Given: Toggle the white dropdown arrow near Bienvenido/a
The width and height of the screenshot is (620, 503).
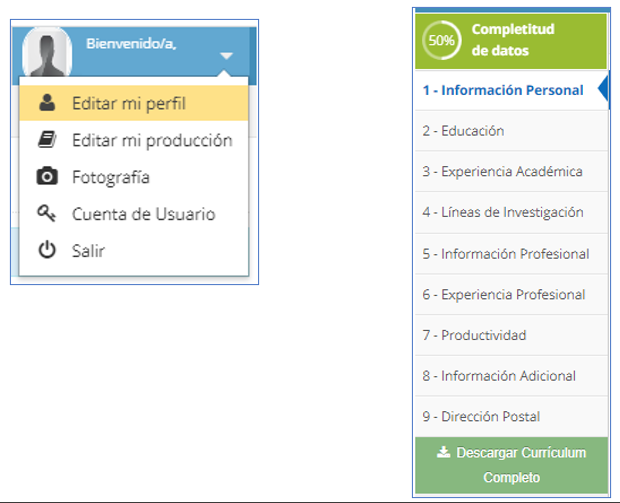Looking at the screenshot, I should (226, 56).
